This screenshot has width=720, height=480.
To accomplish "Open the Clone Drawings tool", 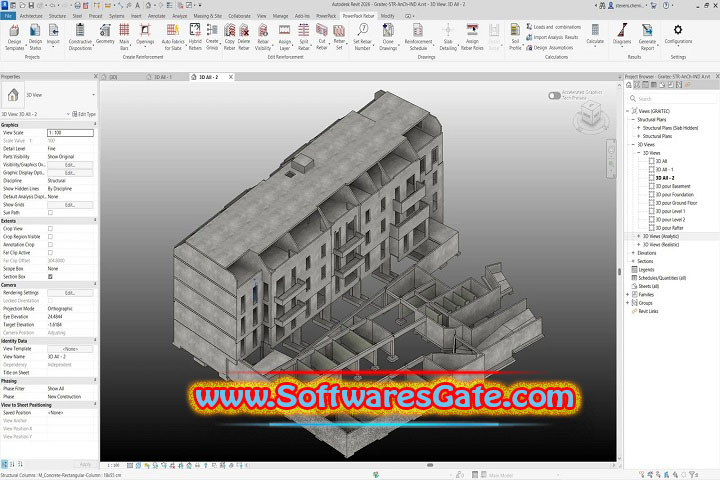I will tap(388, 37).
